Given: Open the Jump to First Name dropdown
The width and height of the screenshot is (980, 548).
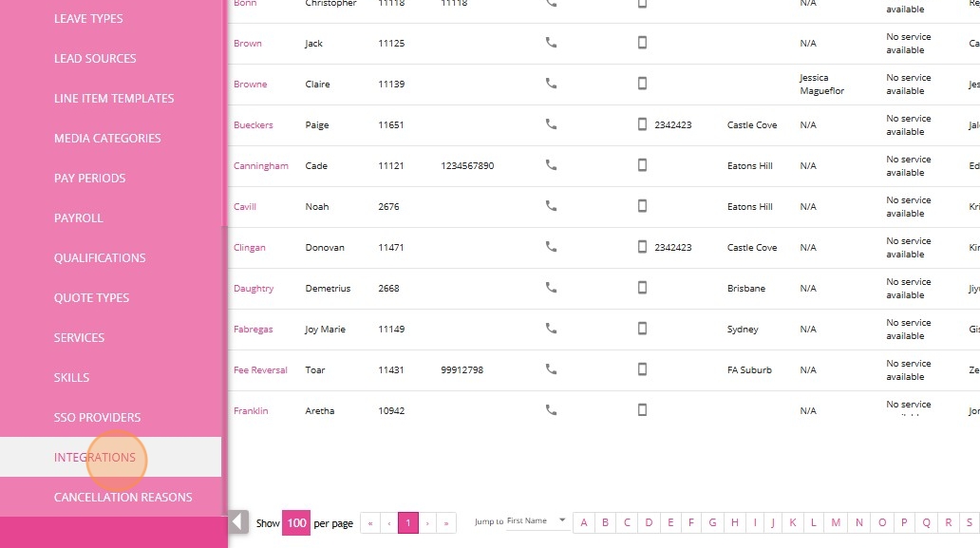Looking at the screenshot, I should click(537, 520).
